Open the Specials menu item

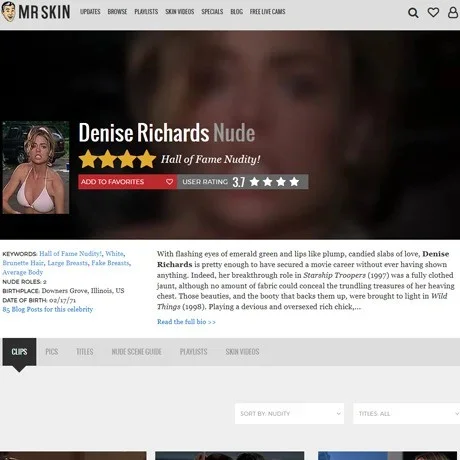point(212,12)
